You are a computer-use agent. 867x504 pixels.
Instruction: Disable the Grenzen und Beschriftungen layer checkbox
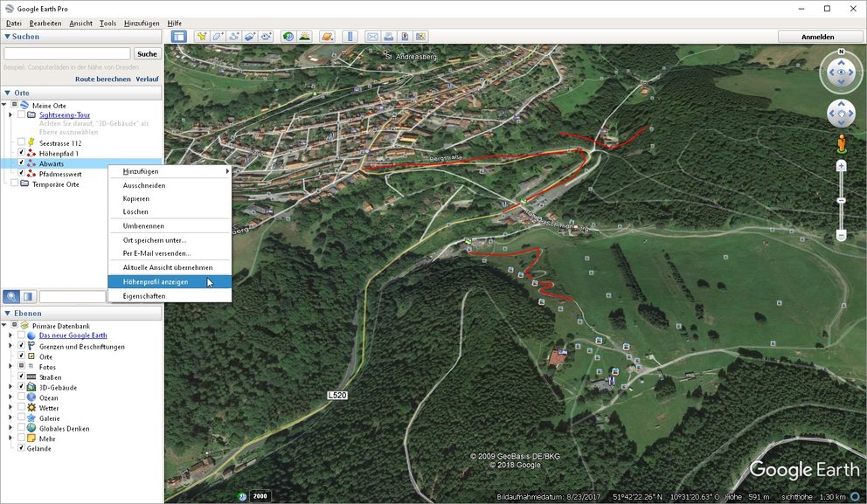click(21, 347)
